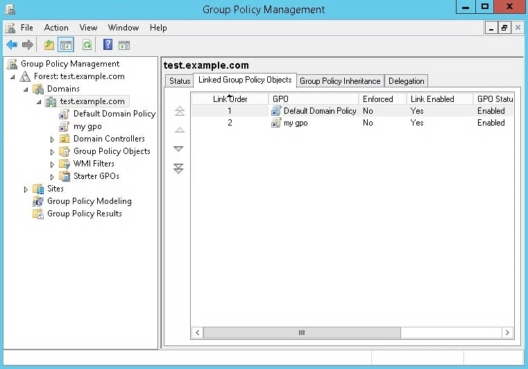
Task: Click link order cell '2'
Action: point(230,123)
